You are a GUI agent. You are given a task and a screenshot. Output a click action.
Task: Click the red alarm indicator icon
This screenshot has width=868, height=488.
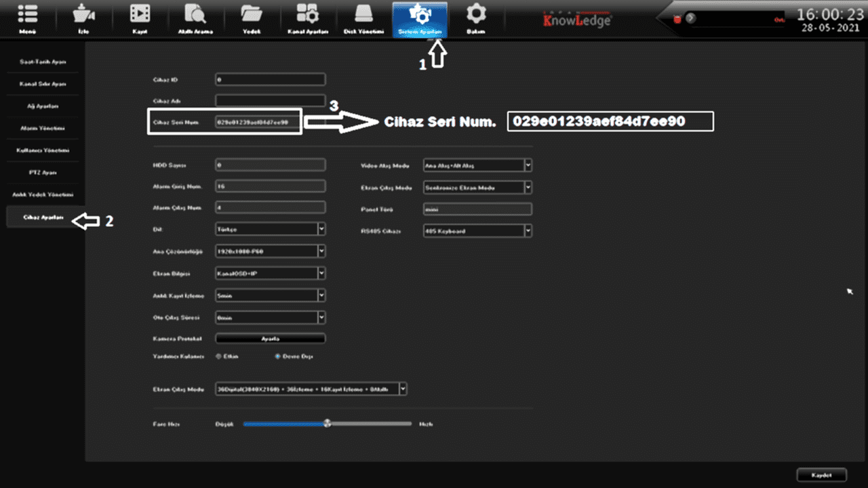coord(676,19)
